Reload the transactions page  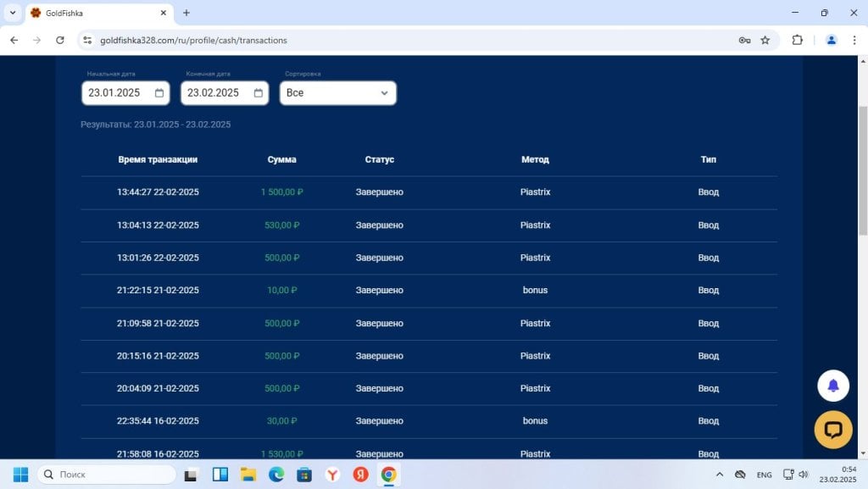[x=60, y=40]
